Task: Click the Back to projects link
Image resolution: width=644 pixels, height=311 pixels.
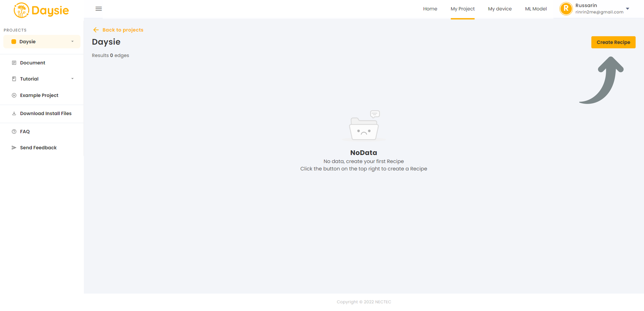Action: tap(123, 30)
